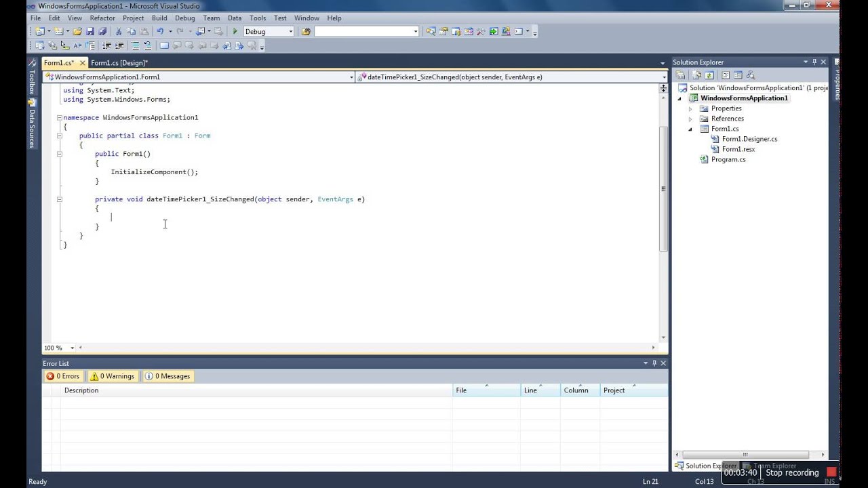
Task: Click the Undo arrow icon
Action: [160, 31]
